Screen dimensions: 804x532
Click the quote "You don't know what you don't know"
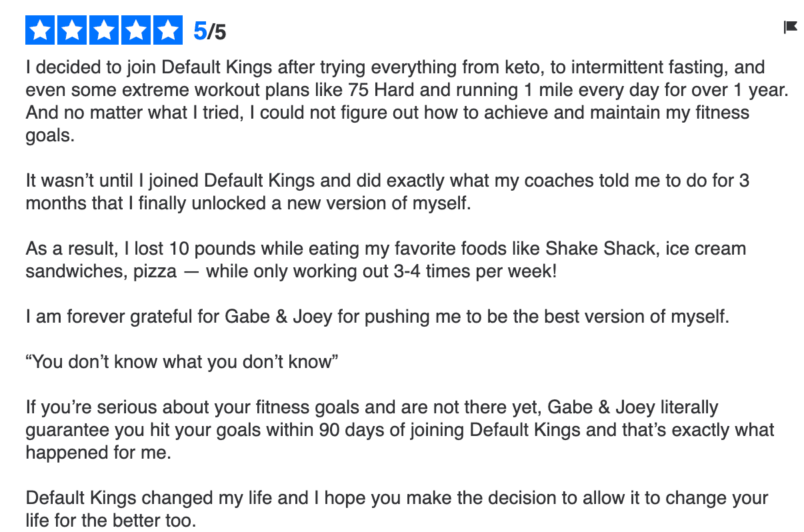tap(183, 362)
